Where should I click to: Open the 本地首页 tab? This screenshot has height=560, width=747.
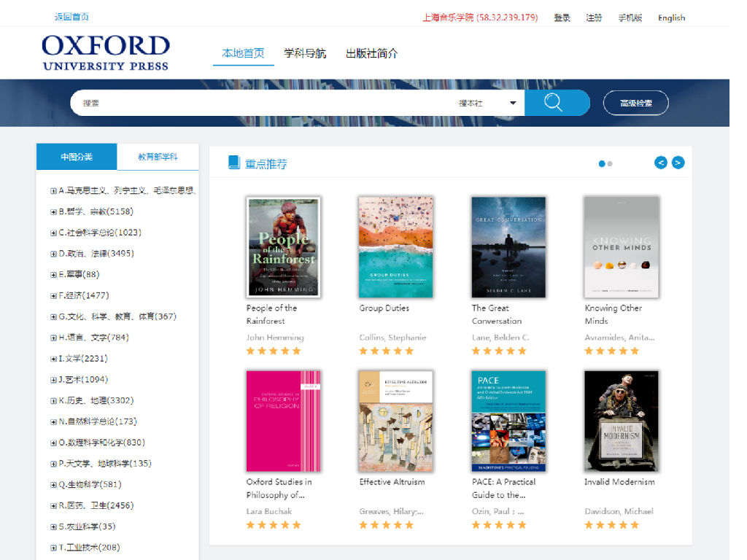coord(243,53)
